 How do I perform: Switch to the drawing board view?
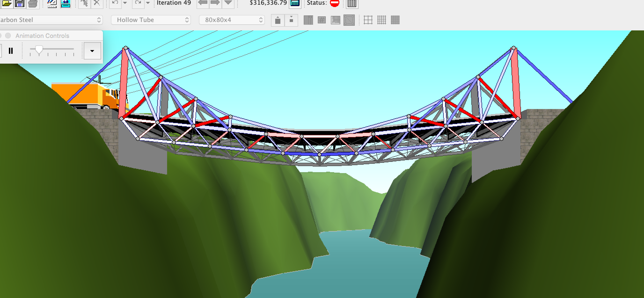tap(52, 3)
